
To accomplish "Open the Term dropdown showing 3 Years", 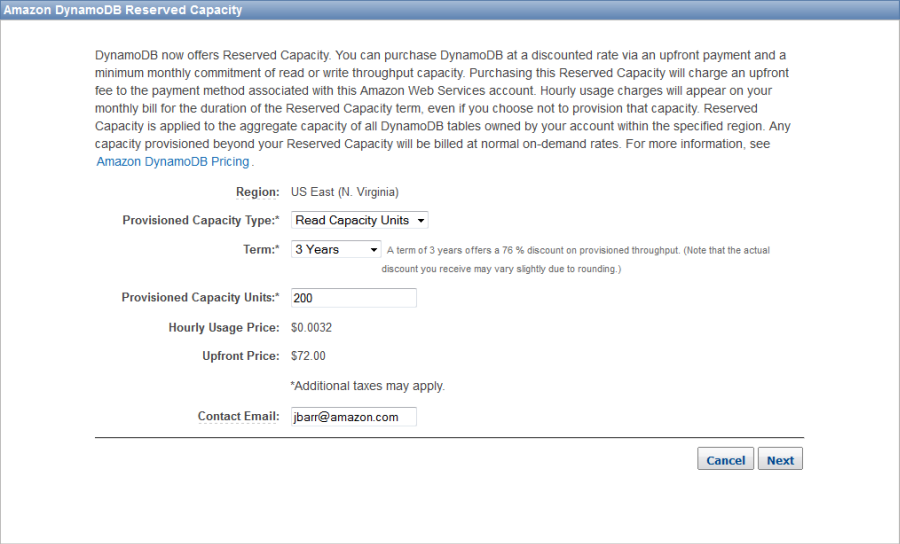I will tap(336, 250).
